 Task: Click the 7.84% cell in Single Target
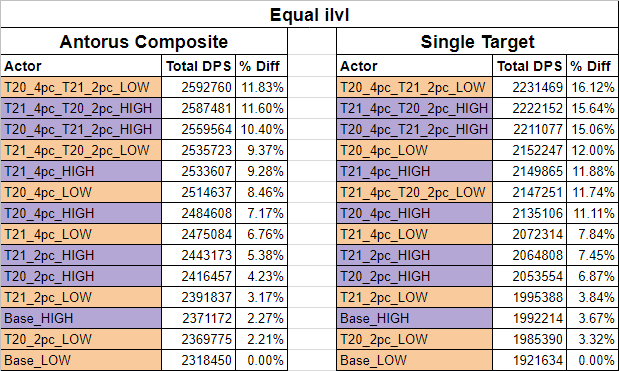pyautogui.click(x=593, y=234)
